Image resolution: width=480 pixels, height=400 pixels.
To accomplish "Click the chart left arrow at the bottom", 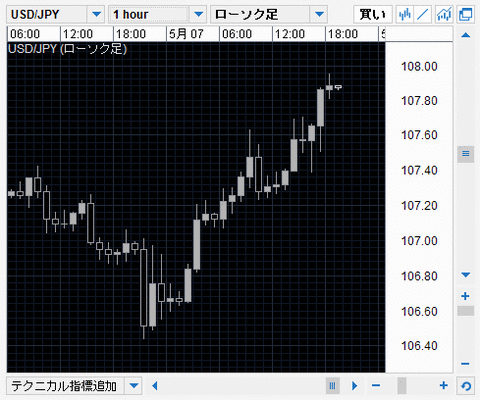I will point(155,386).
